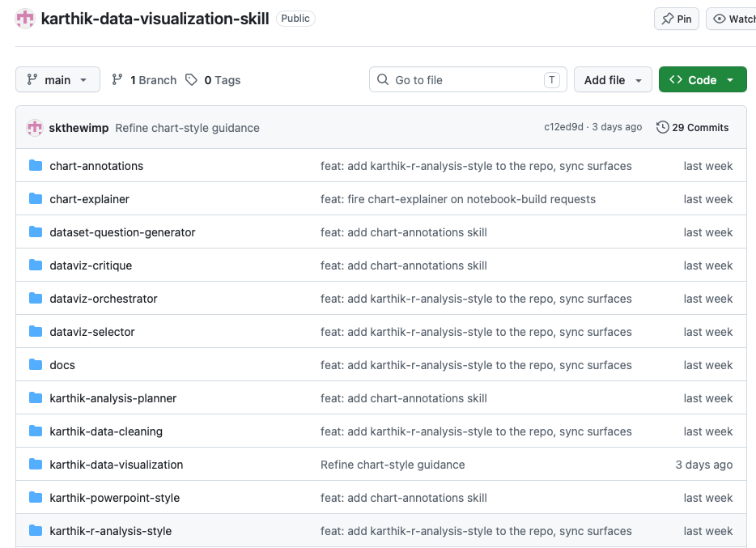This screenshot has width=756, height=548.
Task: Open the skthewimp user profile link
Action: click(79, 128)
